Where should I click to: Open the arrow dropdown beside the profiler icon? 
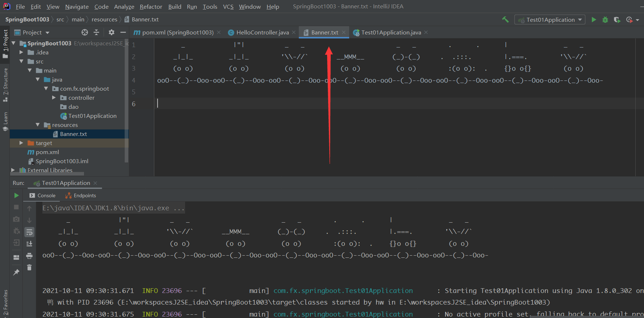(637, 20)
